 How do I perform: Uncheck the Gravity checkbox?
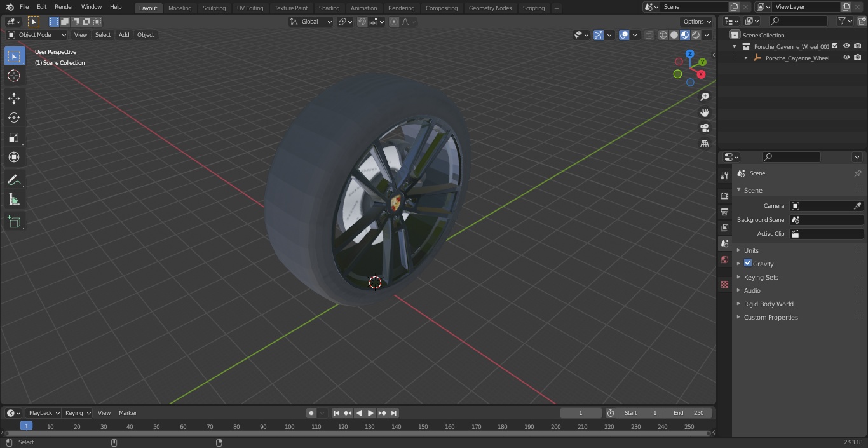click(748, 263)
